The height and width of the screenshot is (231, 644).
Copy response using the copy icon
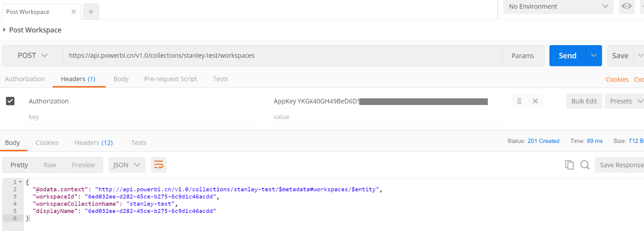click(x=569, y=165)
